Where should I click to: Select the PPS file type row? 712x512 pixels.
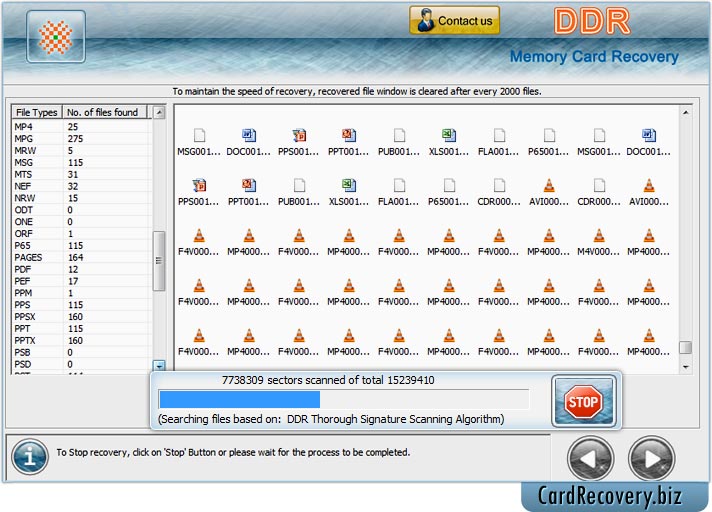click(x=82, y=305)
